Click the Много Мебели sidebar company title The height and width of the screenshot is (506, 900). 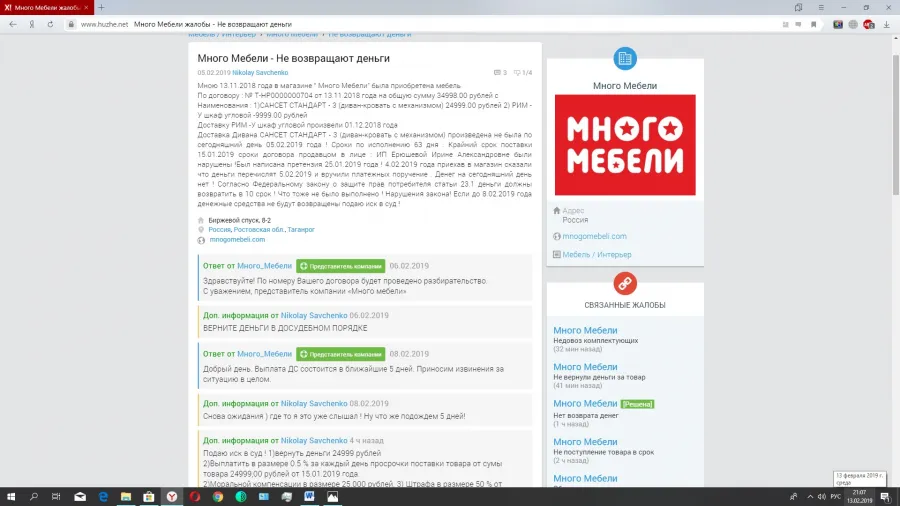pos(624,85)
